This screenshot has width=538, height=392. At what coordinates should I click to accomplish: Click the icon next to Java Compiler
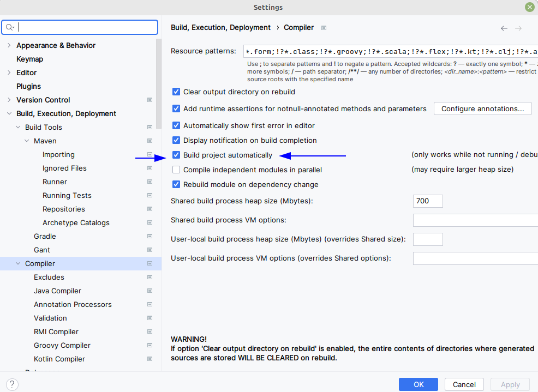[149, 291]
